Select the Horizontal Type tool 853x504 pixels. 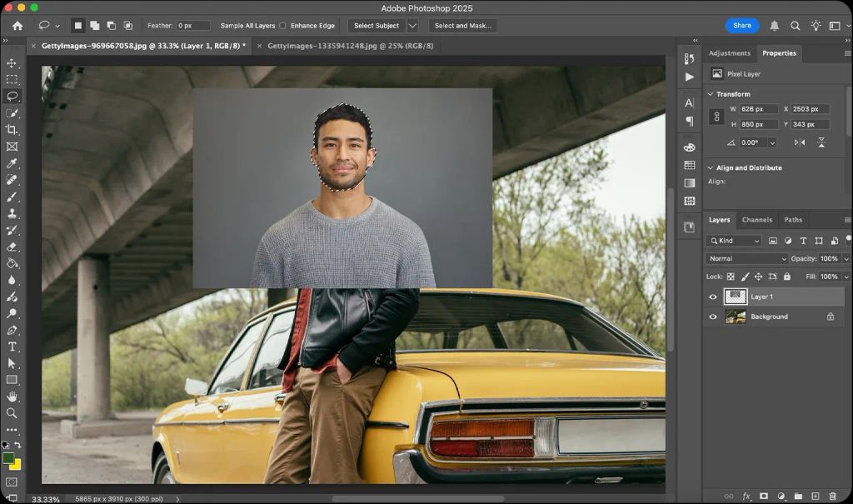point(12,347)
